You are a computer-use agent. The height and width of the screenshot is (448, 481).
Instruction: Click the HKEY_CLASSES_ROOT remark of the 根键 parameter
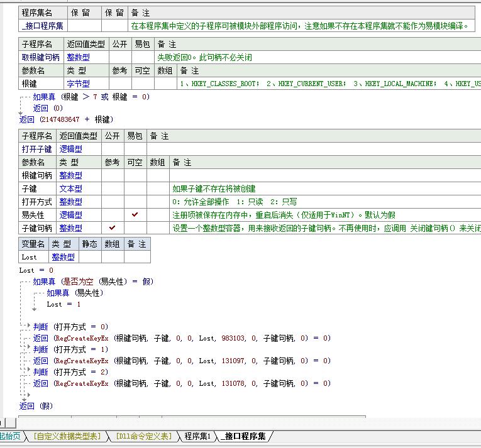click(329, 84)
